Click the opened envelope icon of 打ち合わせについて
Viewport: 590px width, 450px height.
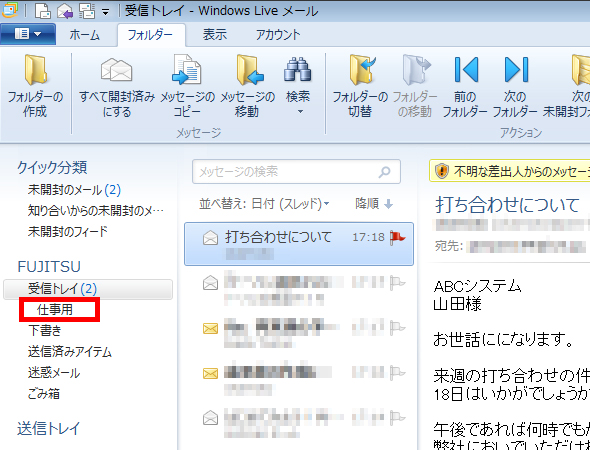(210, 238)
